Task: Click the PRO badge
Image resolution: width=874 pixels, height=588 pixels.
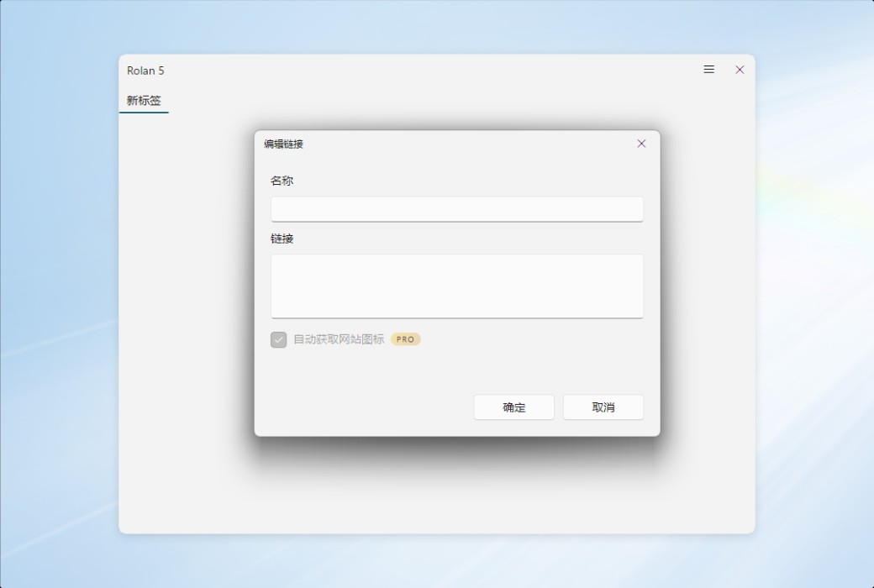Action: (x=405, y=339)
